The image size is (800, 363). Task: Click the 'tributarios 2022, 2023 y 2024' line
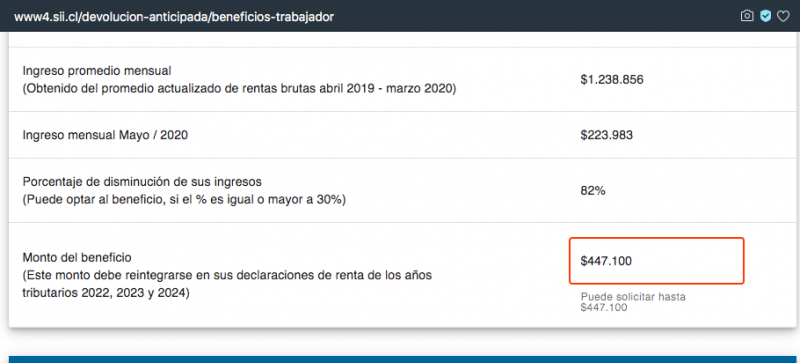(x=106, y=294)
